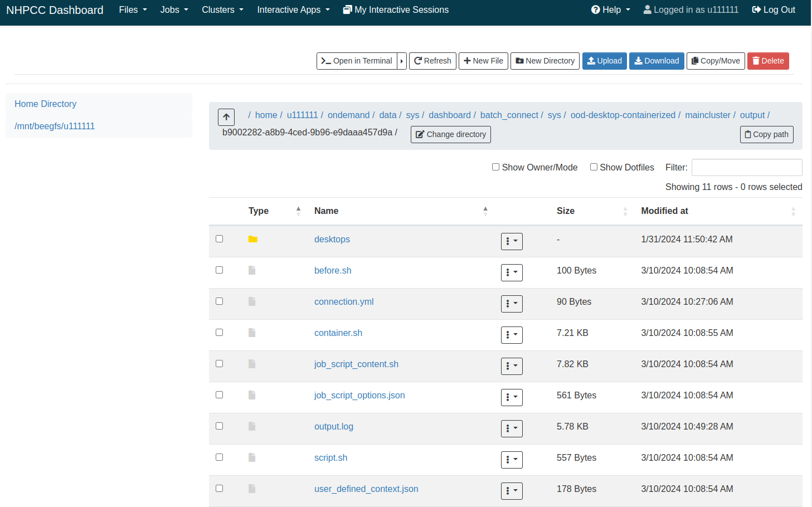Sort by Modified at column arrows
This screenshot has width=812, height=507.
coord(793,211)
